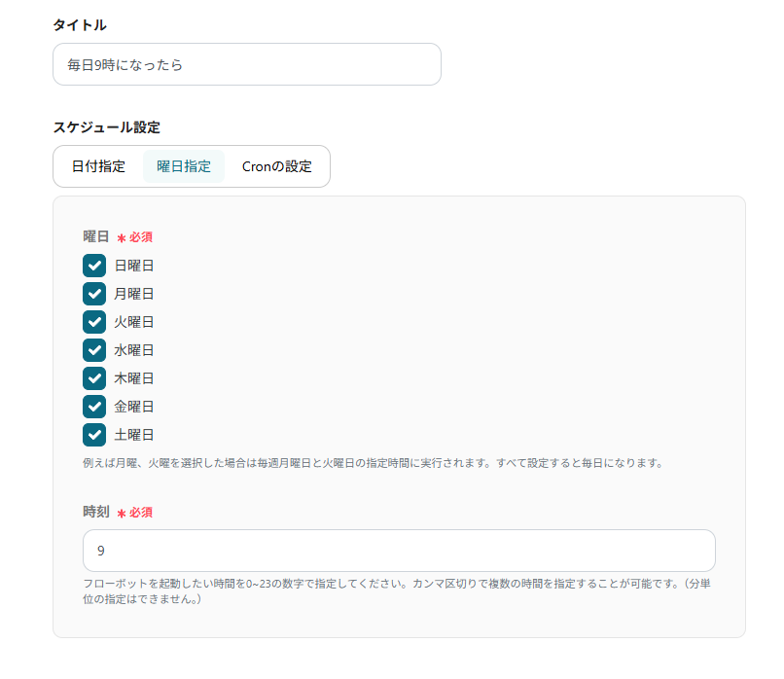Open the Cronの設定 tab
This screenshot has height=679, width=784.
(x=279, y=166)
